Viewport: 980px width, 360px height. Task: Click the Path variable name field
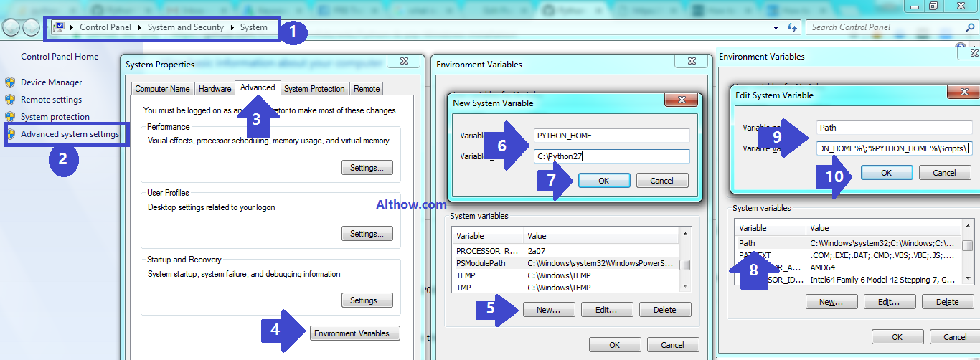pos(895,128)
